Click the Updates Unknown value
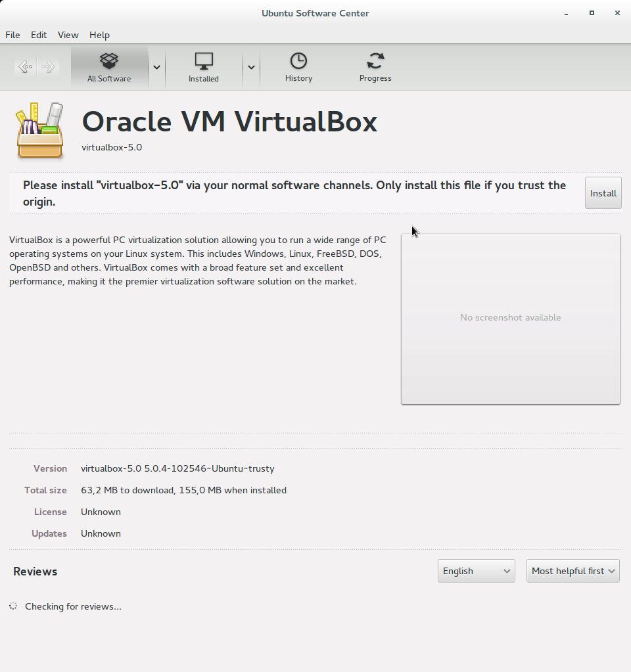This screenshot has height=672, width=631. pos(101,533)
